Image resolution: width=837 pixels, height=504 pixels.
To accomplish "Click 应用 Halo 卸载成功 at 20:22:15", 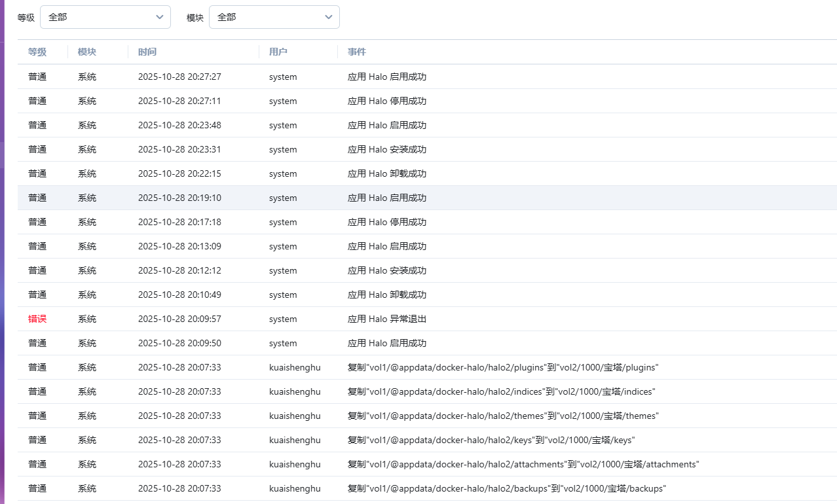I will click(x=387, y=173).
